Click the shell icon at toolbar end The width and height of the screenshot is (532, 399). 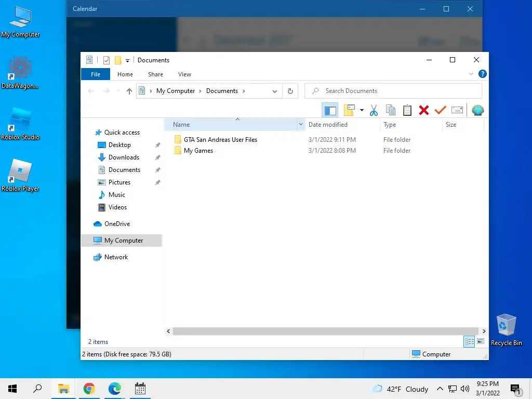tap(478, 110)
